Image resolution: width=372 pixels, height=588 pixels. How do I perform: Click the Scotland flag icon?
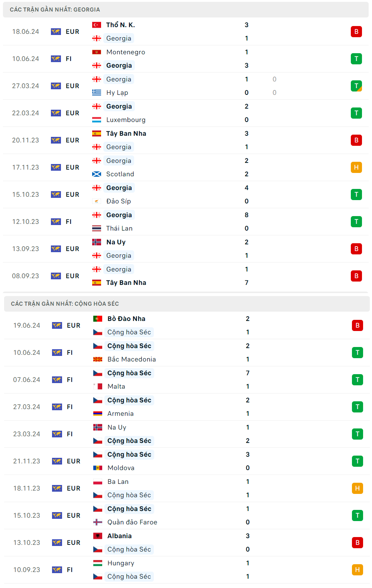[x=97, y=174]
